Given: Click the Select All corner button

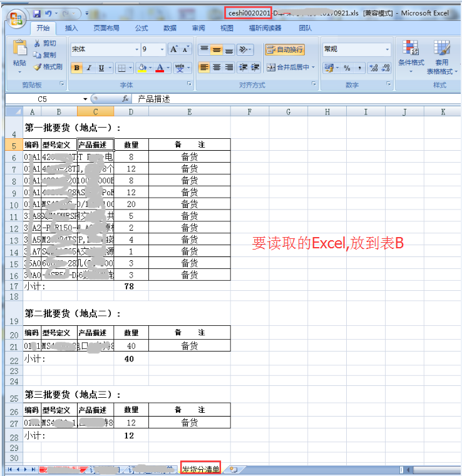Looking at the screenshot, I should point(14,112).
